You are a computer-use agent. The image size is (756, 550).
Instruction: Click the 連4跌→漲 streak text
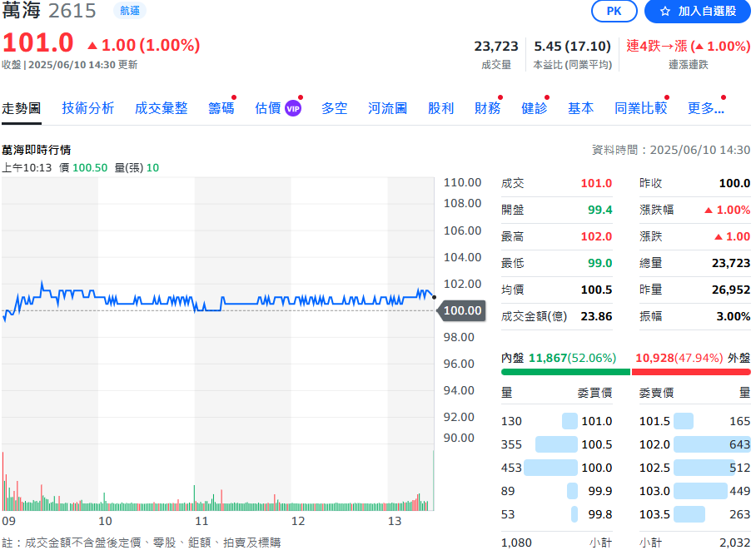pos(688,47)
